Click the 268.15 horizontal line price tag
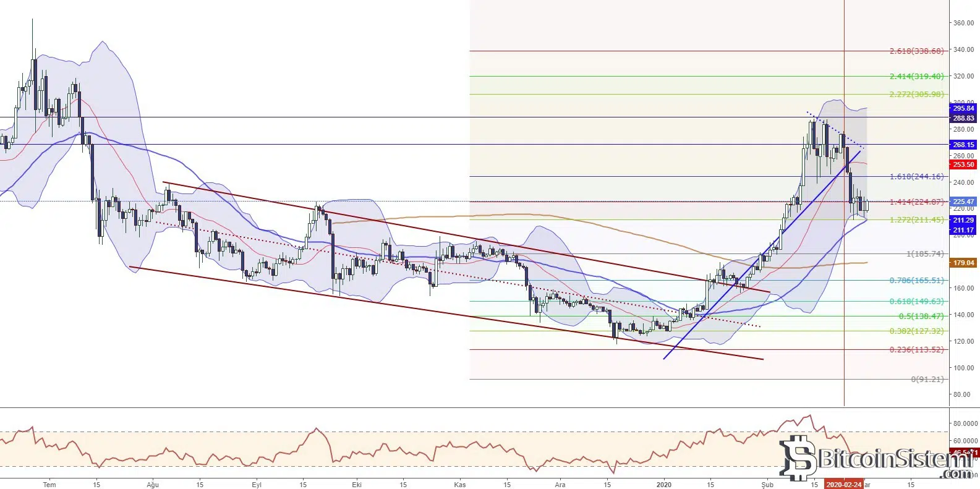The width and height of the screenshot is (980, 489). [x=963, y=145]
